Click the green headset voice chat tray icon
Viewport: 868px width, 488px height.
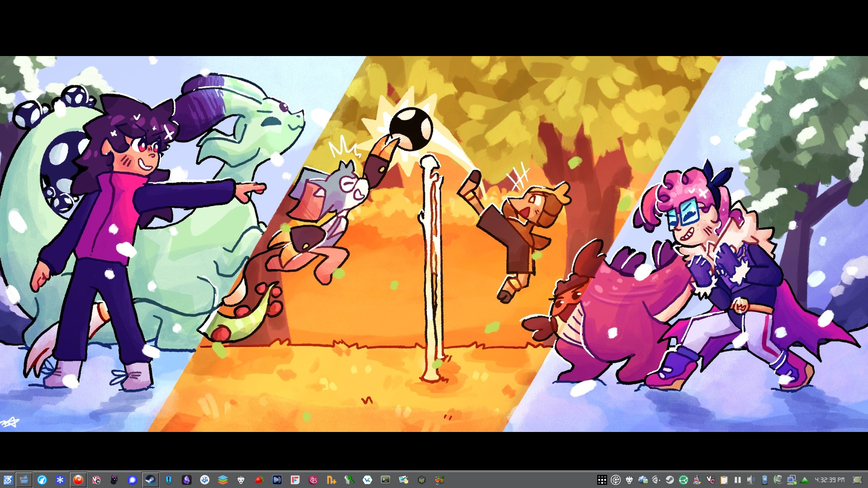coord(778,480)
